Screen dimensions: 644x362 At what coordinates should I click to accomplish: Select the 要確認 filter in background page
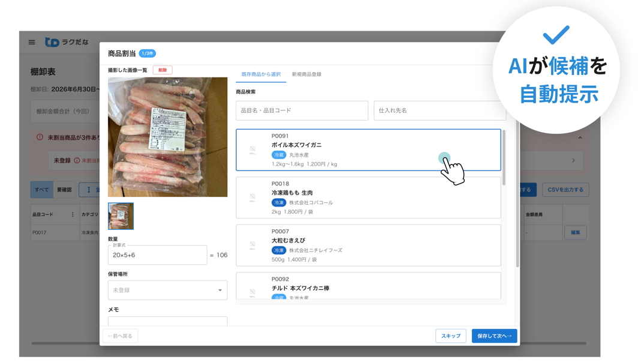[x=64, y=190]
